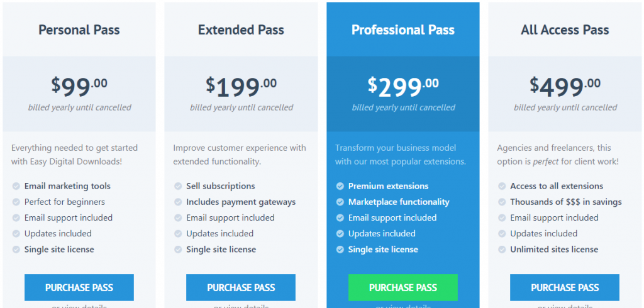Click checkmark icon beside Includes payment gateways
The width and height of the screenshot is (644, 308).
click(177, 202)
